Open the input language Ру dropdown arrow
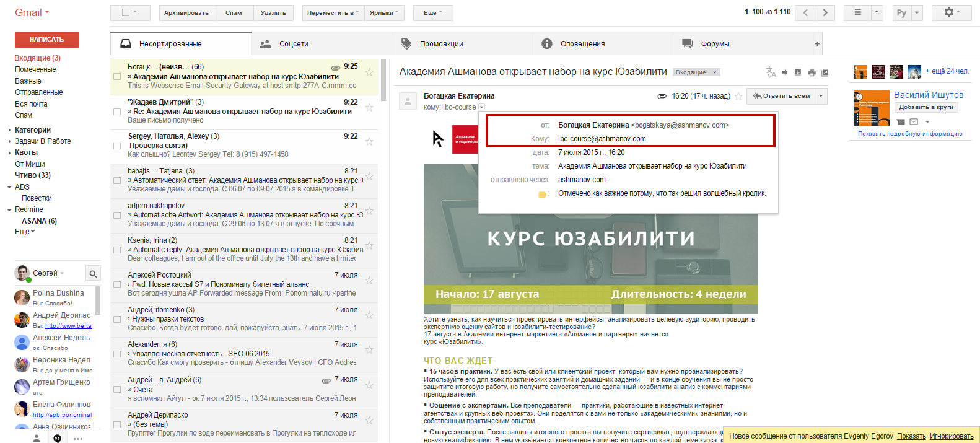 click(917, 12)
